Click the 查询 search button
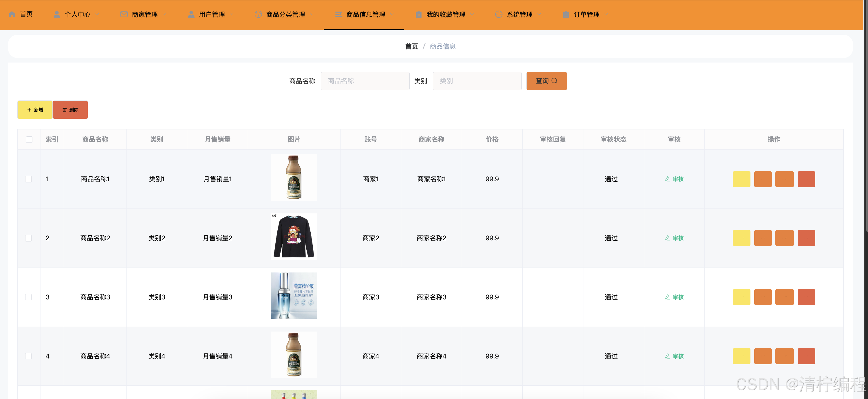868x399 pixels. (x=546, y=81)
